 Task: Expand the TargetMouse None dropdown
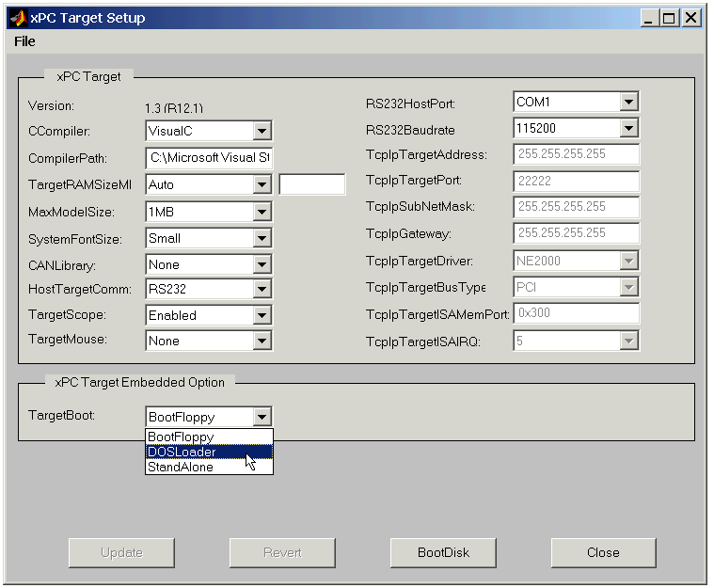209,341
